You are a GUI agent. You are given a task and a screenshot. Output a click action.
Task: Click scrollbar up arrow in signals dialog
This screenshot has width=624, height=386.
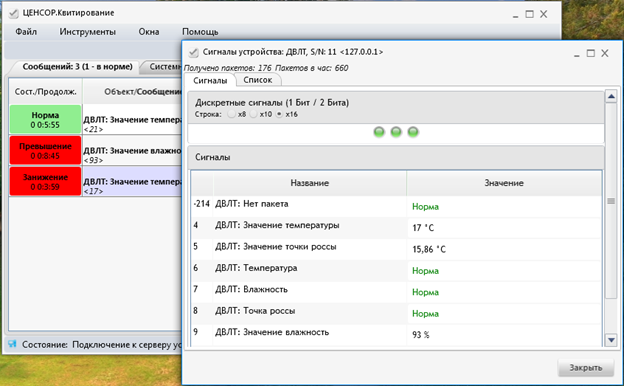(x=611, y=96)
